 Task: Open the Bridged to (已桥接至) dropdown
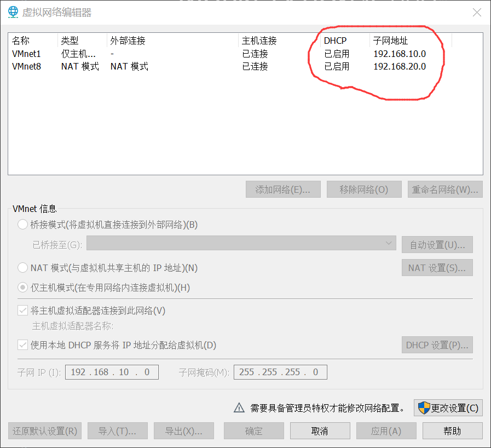241,243
